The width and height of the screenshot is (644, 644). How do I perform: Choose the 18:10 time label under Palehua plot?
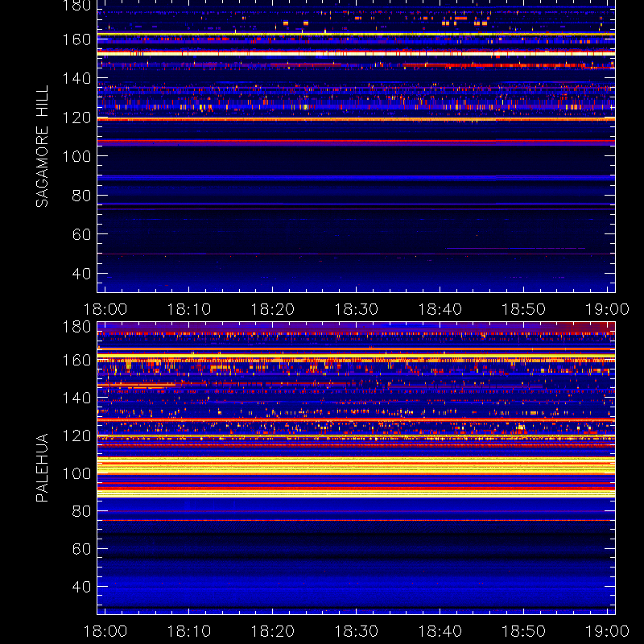click(x=188, y=631)
